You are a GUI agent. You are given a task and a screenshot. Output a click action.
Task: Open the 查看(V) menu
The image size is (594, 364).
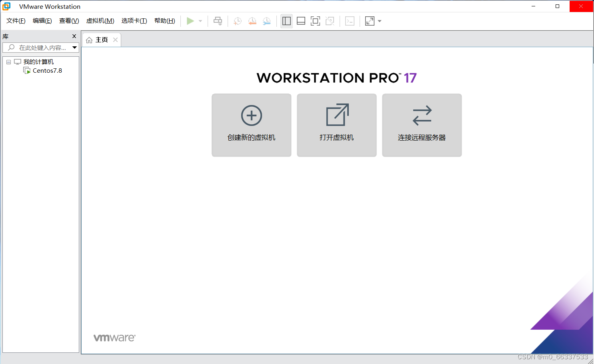tap(69, 21)
